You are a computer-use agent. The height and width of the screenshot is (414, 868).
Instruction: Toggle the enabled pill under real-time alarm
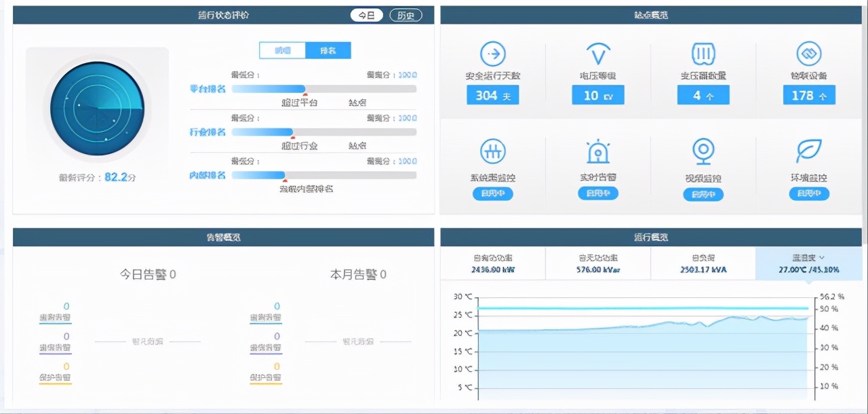[598, 193]
